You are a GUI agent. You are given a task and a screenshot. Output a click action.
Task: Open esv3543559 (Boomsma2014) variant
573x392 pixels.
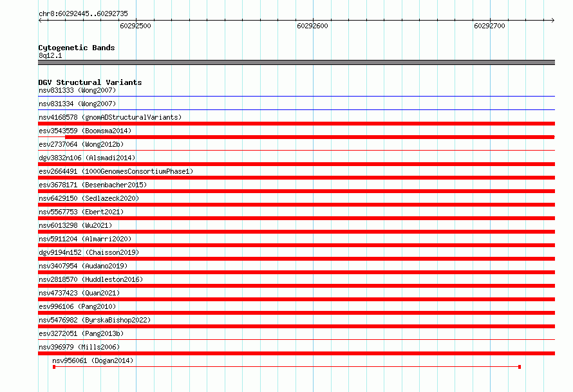click(x=85, y=131)
